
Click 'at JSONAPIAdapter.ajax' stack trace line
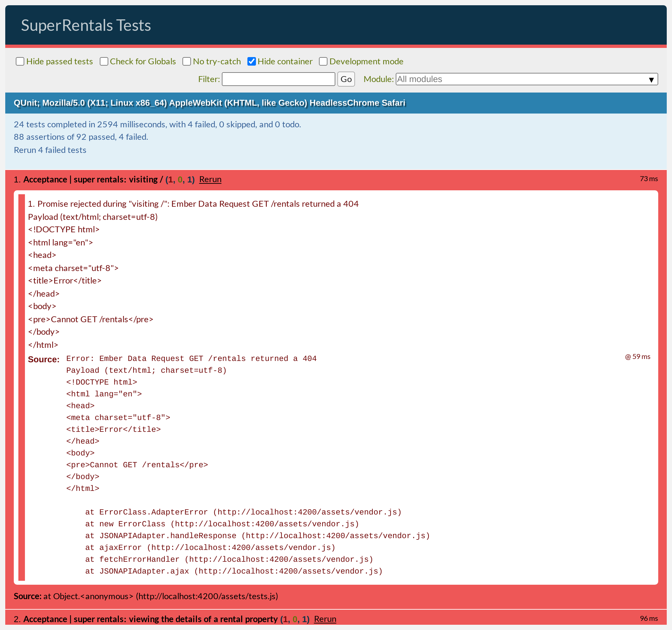coord(234,571)
